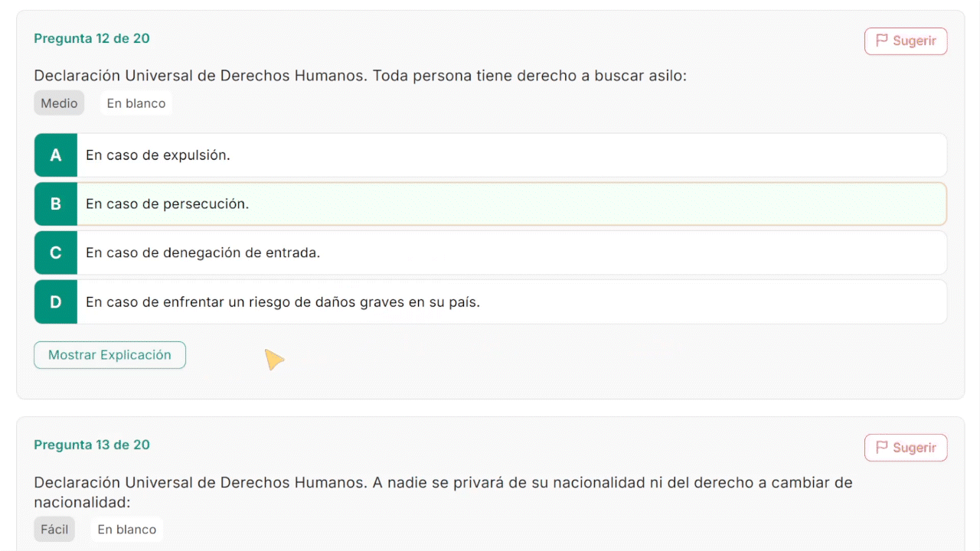Select the green letter B badge
The image size is (980, 551).
[56, 204]
